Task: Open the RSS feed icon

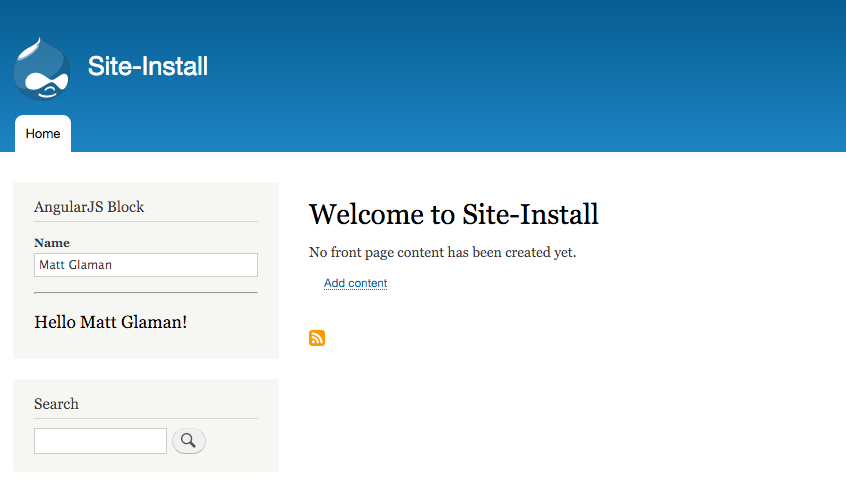Action: pos(317,338)
